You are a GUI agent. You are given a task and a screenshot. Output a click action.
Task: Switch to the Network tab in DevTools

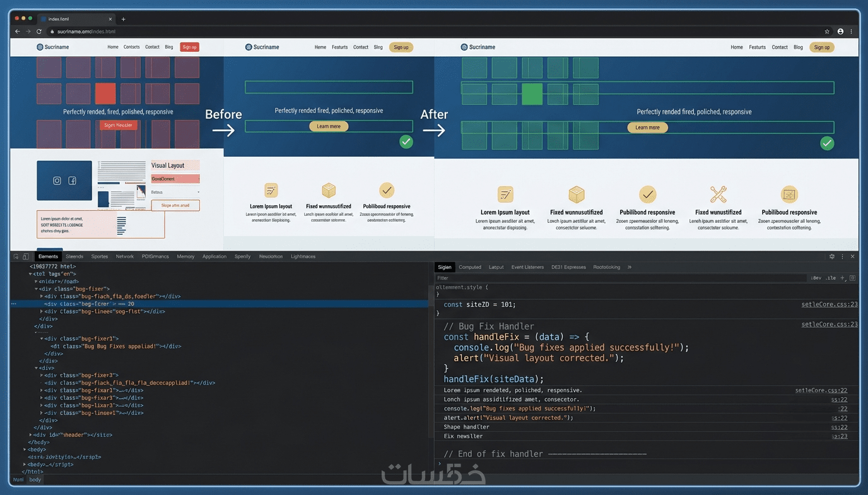pos(124,256)
